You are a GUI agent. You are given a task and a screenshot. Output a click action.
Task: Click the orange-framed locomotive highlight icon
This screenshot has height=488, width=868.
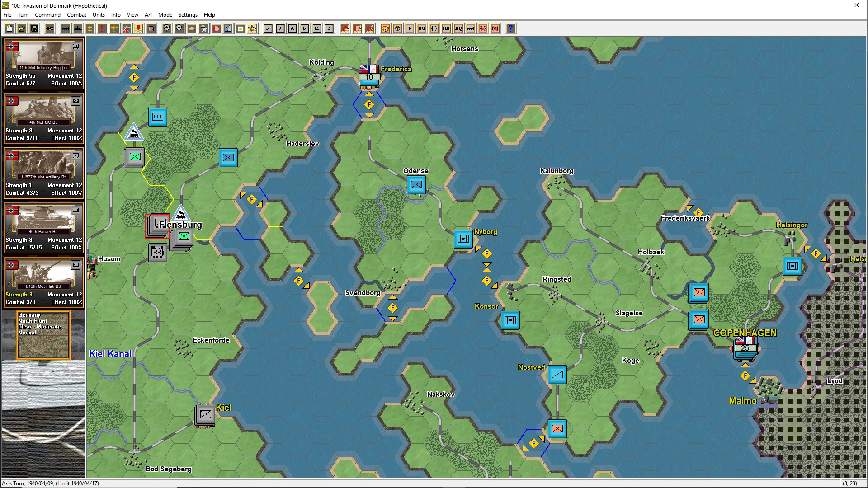(471, 28)
